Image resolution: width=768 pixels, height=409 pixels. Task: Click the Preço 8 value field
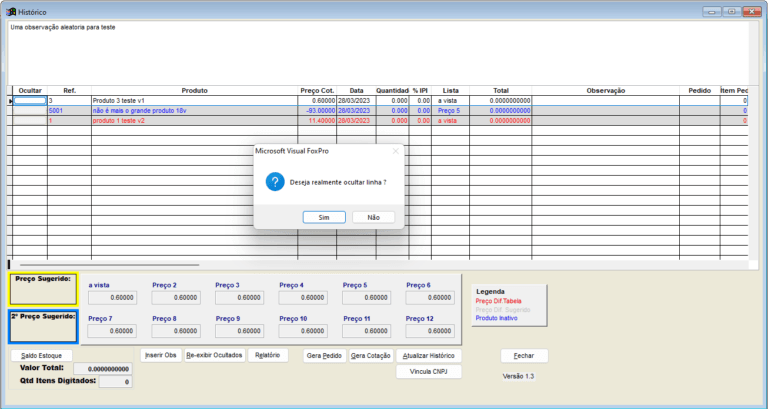[176, 331]
